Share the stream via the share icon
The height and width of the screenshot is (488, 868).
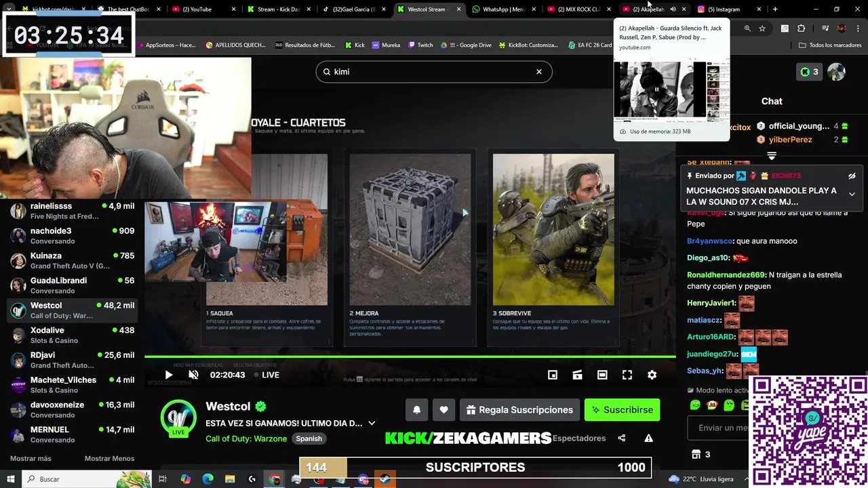[x=622, y=438]
